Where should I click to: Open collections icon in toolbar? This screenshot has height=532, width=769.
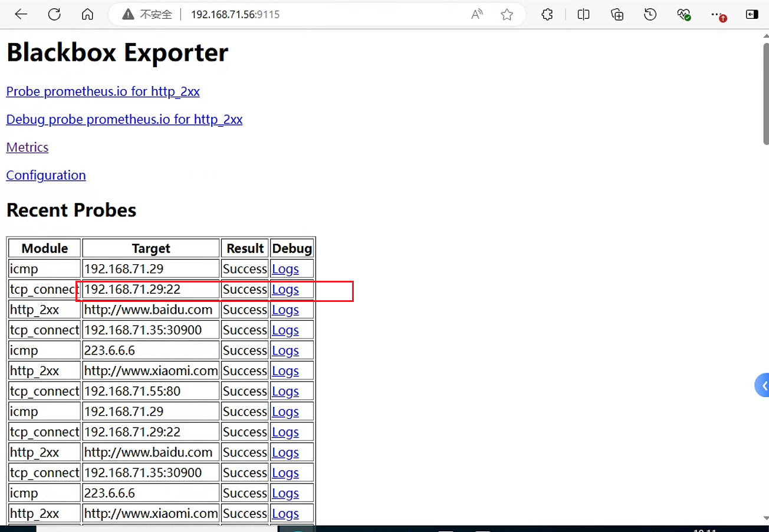(617, 15)
